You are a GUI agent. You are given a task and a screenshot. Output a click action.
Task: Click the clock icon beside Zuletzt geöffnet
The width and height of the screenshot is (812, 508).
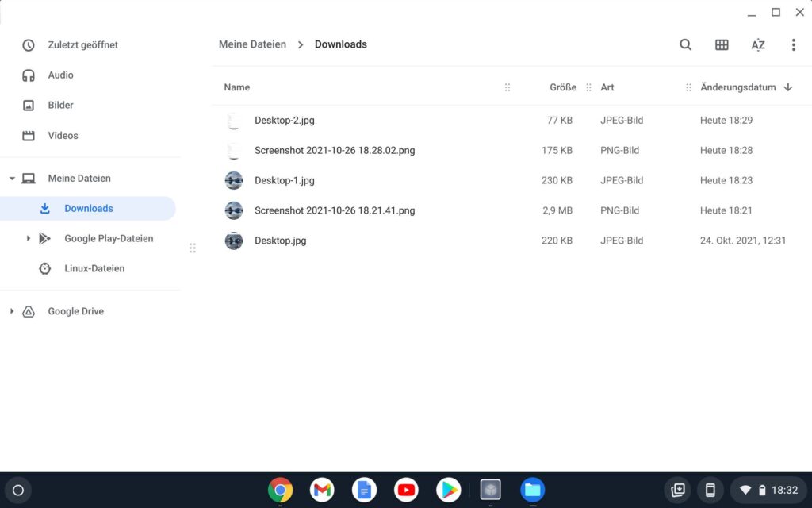click(29, 45)
